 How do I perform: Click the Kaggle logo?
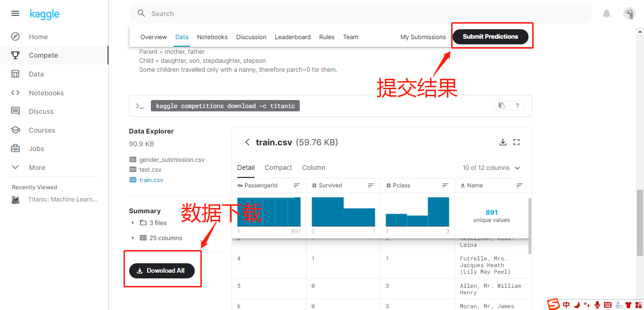[x=44, y=14]
